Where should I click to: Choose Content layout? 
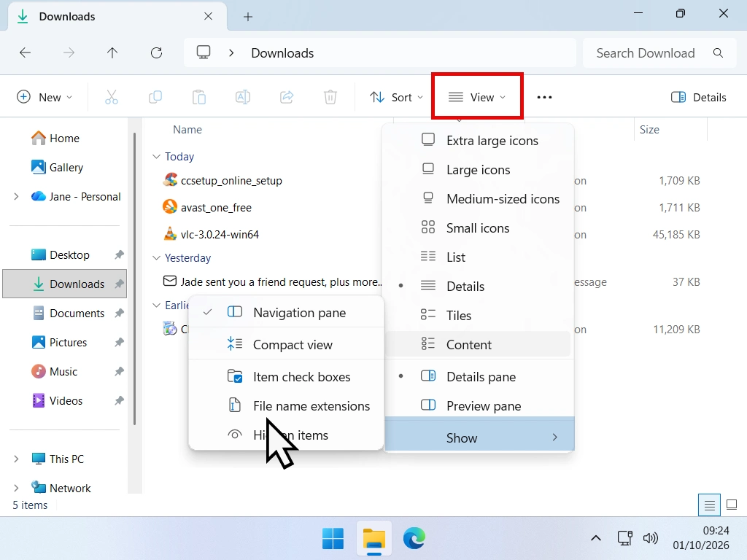pos(478,344)
